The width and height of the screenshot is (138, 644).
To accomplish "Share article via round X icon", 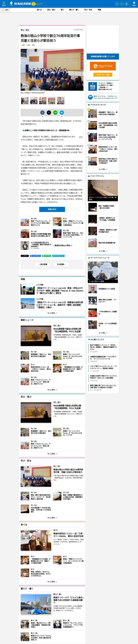I will [49, 112].
